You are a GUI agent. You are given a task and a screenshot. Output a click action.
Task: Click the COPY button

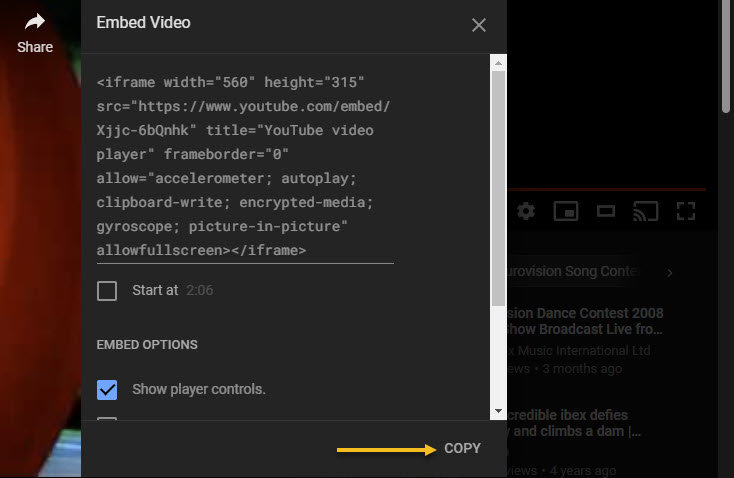[x=462, y=449]
